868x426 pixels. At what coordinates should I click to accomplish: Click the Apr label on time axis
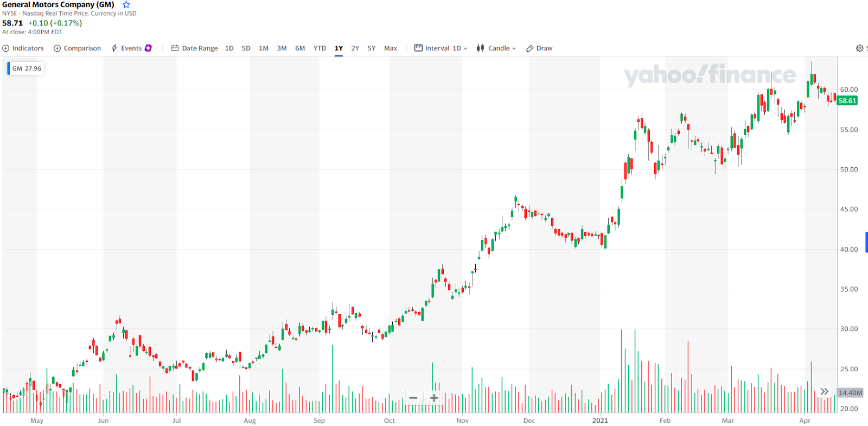[x=805, y=421]
